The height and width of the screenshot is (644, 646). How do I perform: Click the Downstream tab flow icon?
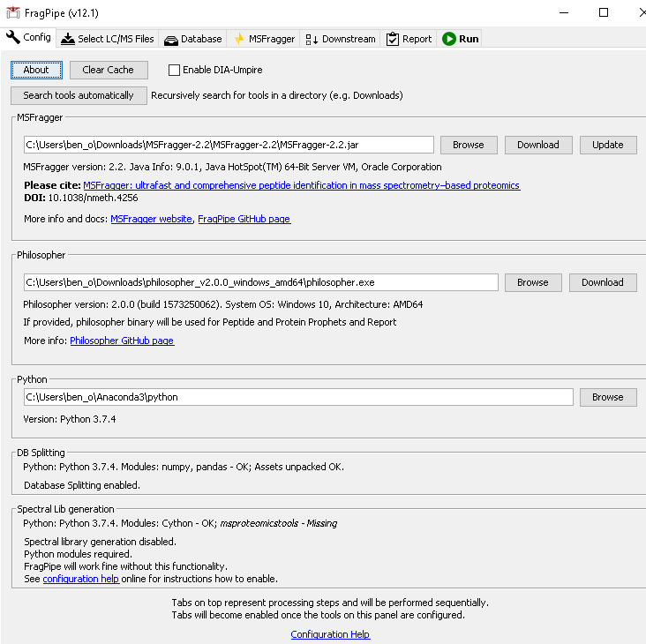pos(312,39)
